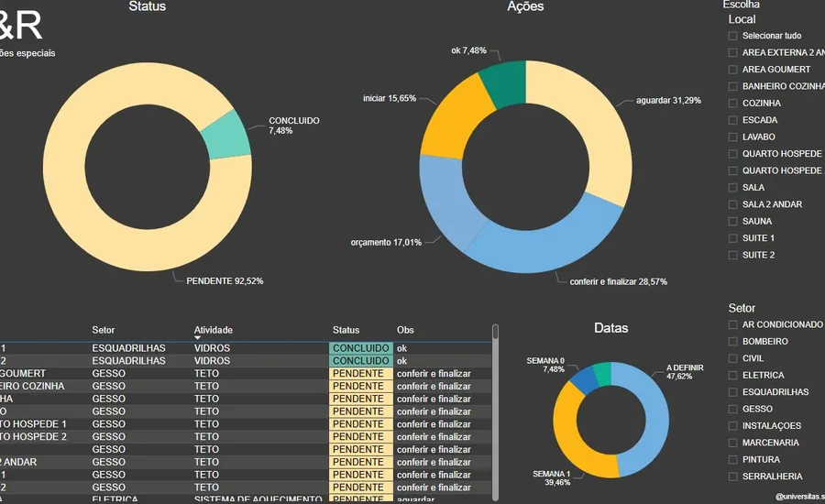Toggle the COZINHA local checkbox

[x=732, y=104]
